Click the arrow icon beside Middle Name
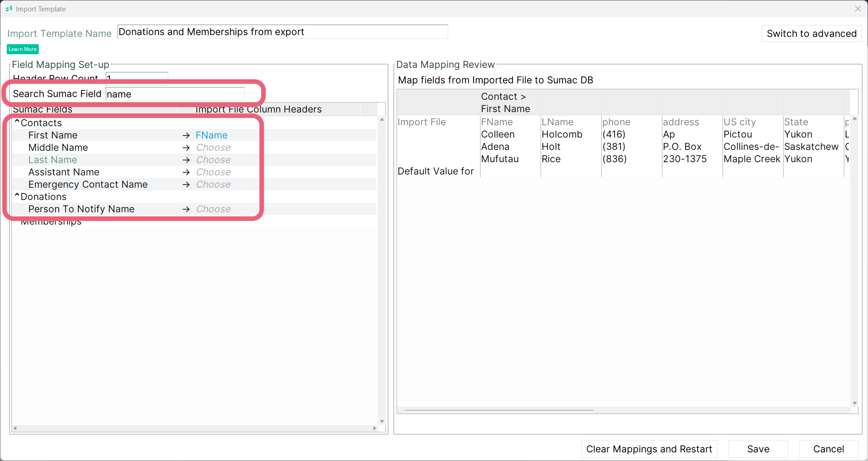This screenshot has width=868, height=461. [186, 148]
